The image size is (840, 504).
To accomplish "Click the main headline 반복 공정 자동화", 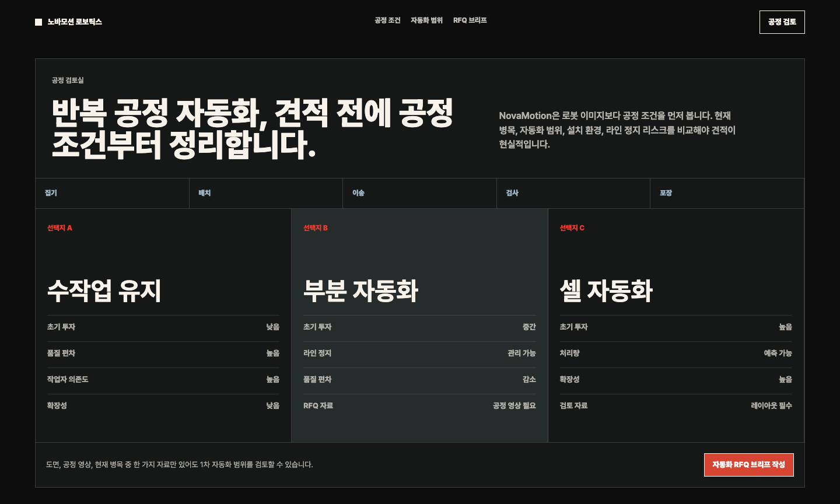I will click(x=253, y=129).
